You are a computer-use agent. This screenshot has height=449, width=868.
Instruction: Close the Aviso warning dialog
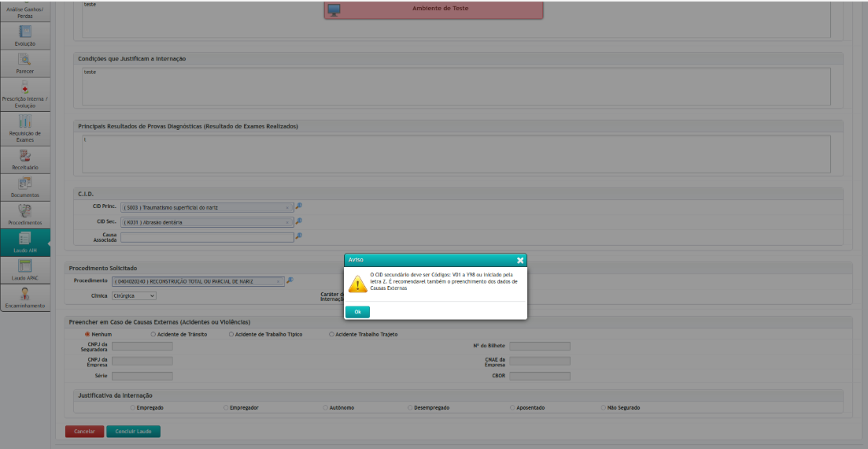click(x=520, y=260)
